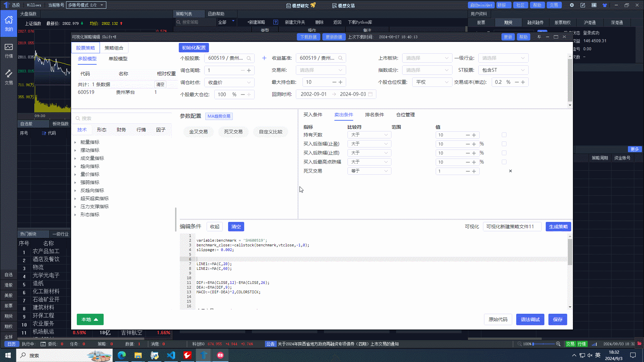644x362 pixels.
Task: Click the indicator 搜索 input field
Action: tap(122, 118)
